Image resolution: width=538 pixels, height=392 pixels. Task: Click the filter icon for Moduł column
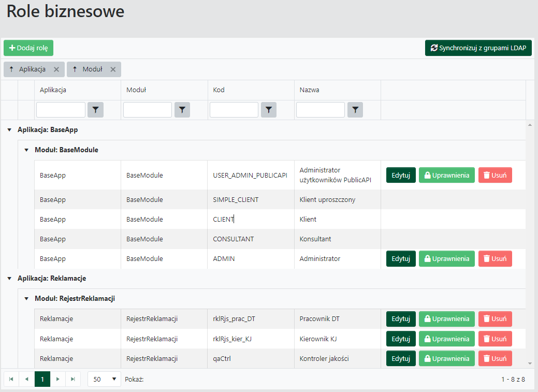[182, 110]
